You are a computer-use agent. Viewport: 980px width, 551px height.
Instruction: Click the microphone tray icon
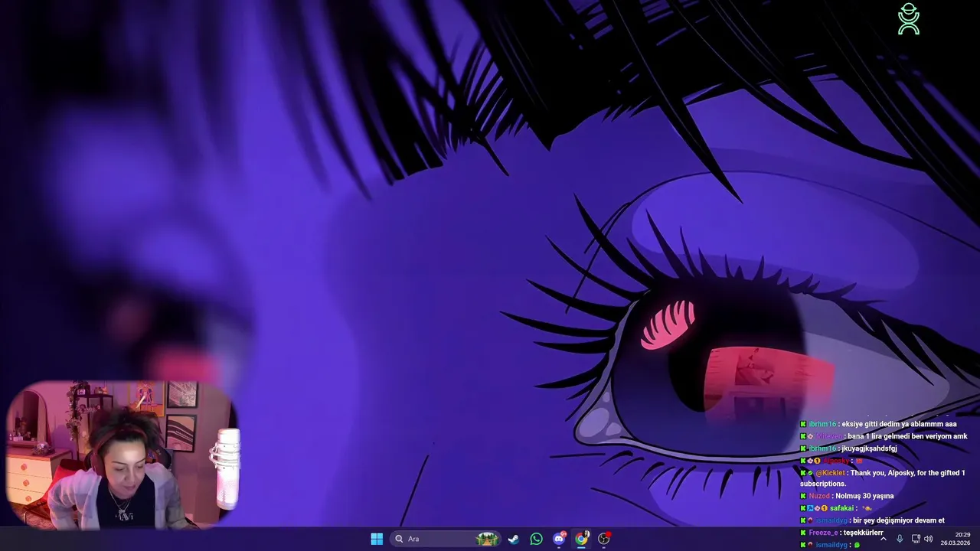tap(900, 539)
